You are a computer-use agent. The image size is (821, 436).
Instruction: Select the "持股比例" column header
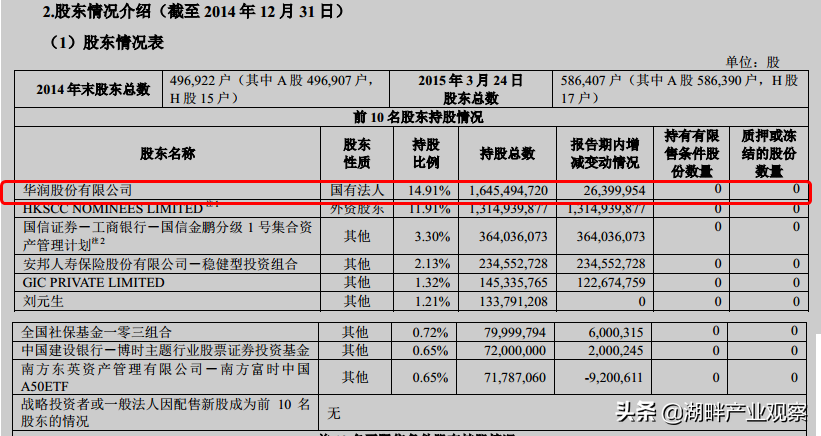[426, 154]
